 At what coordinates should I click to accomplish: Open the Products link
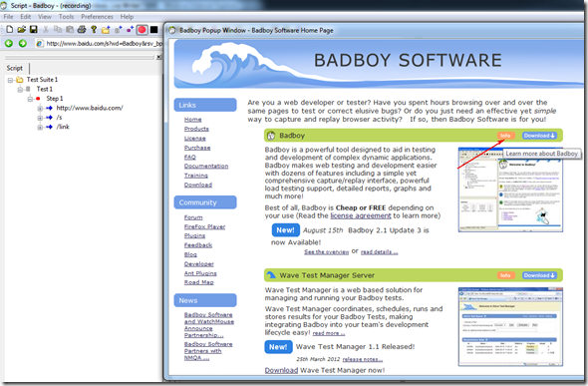click(196, 129)
